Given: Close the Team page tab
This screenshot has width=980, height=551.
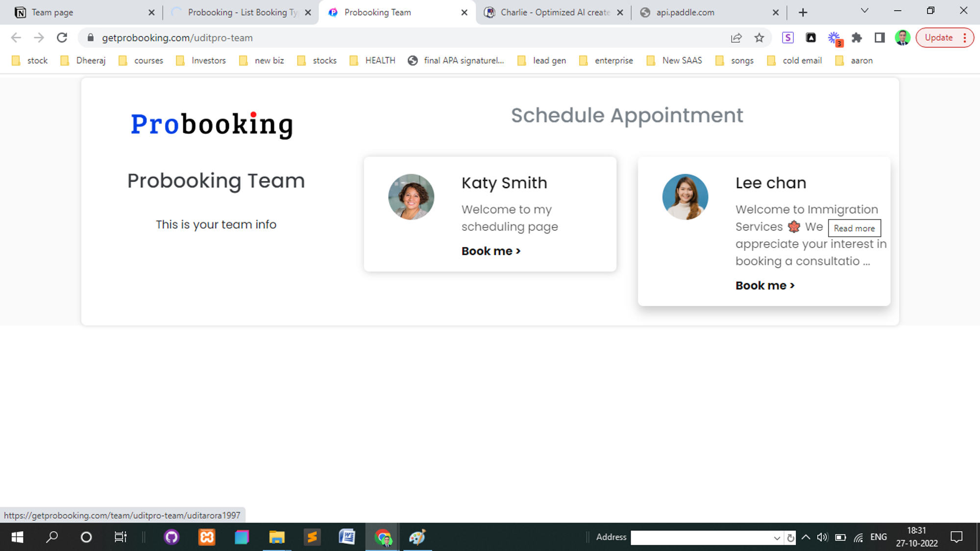Looking at the screenshot, I should click(x=151, y=13).
